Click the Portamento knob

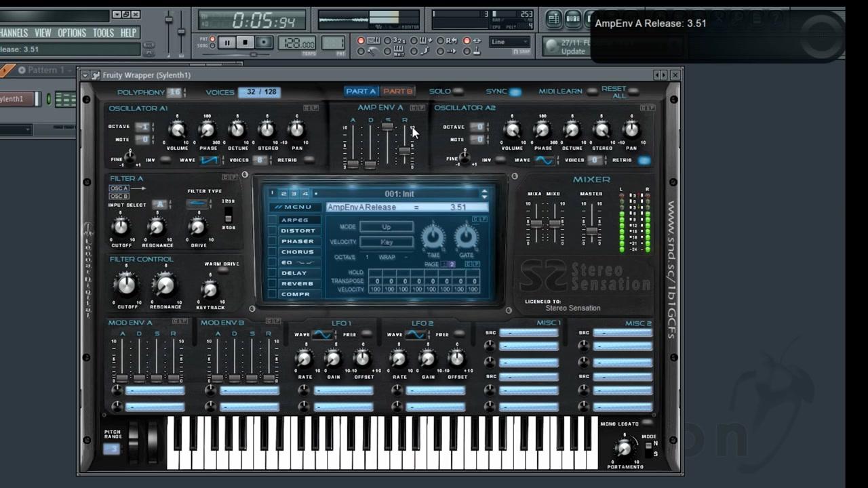coord(625,448)
